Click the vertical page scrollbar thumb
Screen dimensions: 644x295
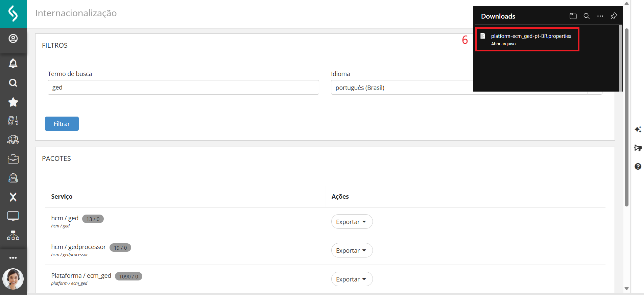tap(626, 117)
